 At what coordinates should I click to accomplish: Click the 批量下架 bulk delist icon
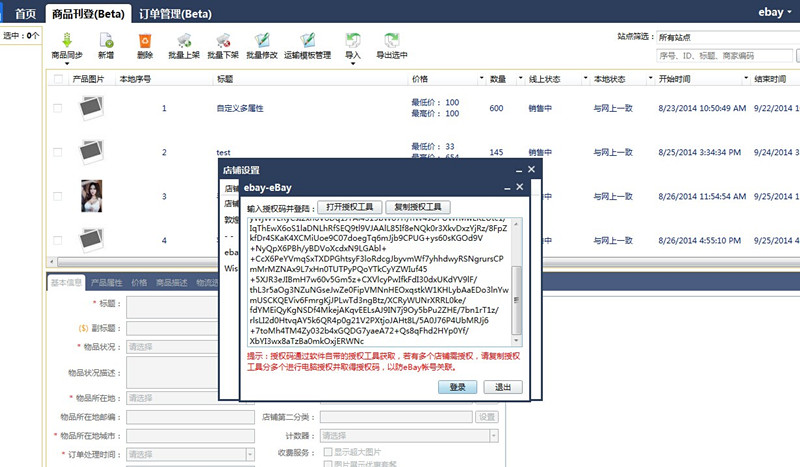(223, 40)
